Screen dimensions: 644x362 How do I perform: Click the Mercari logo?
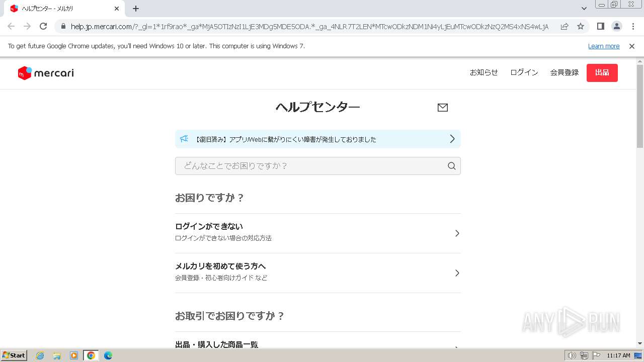(46, 73)
